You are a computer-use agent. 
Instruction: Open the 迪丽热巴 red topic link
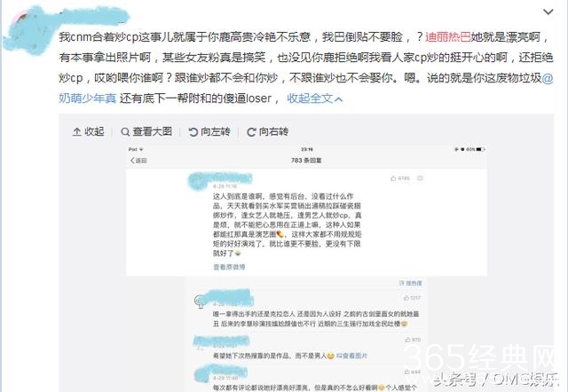tap(447, 37)
